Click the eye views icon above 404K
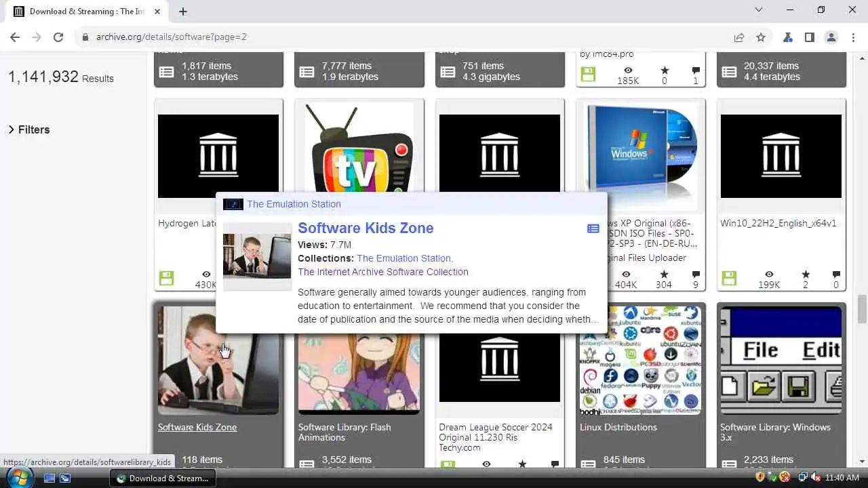868x488 pixels. [626, 274]
